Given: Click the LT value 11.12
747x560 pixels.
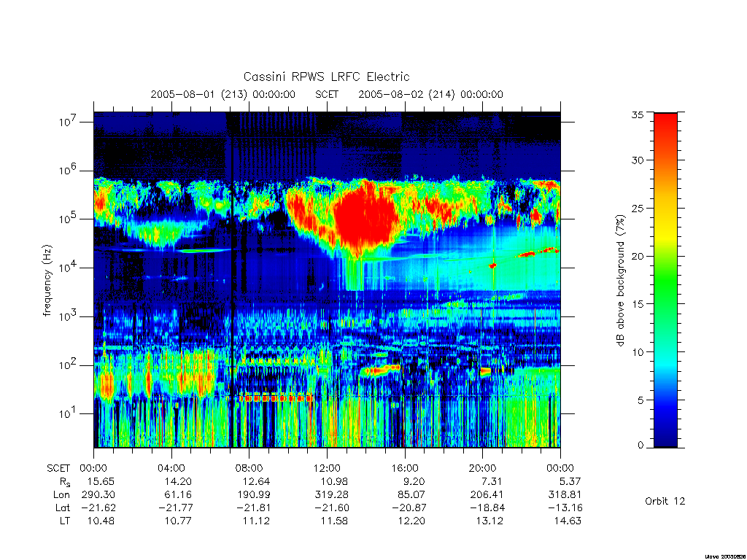Looking at the screenshot, I should [256, 521].
